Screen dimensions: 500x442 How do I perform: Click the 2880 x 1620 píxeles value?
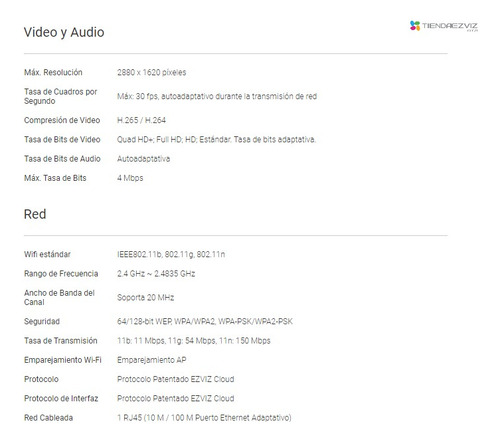[x=151, y=72]
